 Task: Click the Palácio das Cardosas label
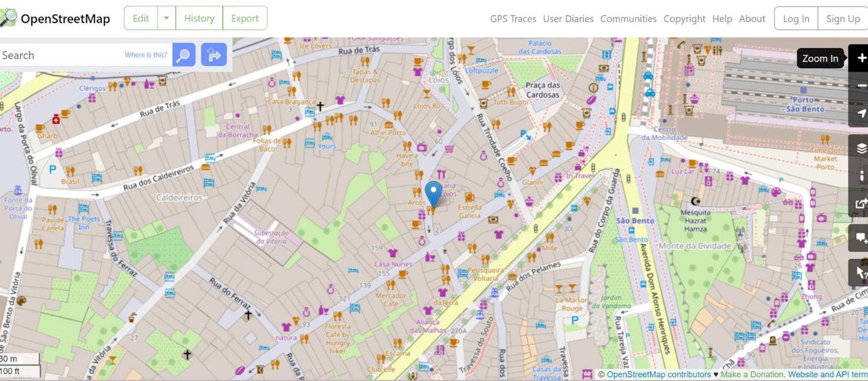540,47
